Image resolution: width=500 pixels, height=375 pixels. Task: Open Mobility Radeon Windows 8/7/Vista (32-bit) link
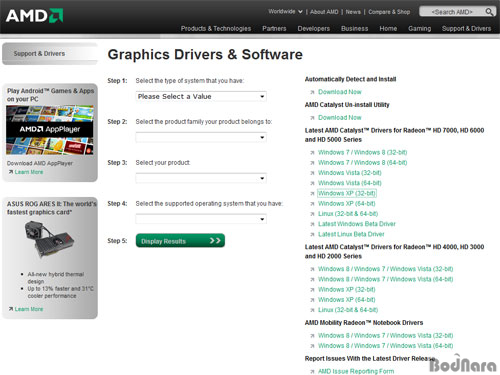(x=385, y=336)
